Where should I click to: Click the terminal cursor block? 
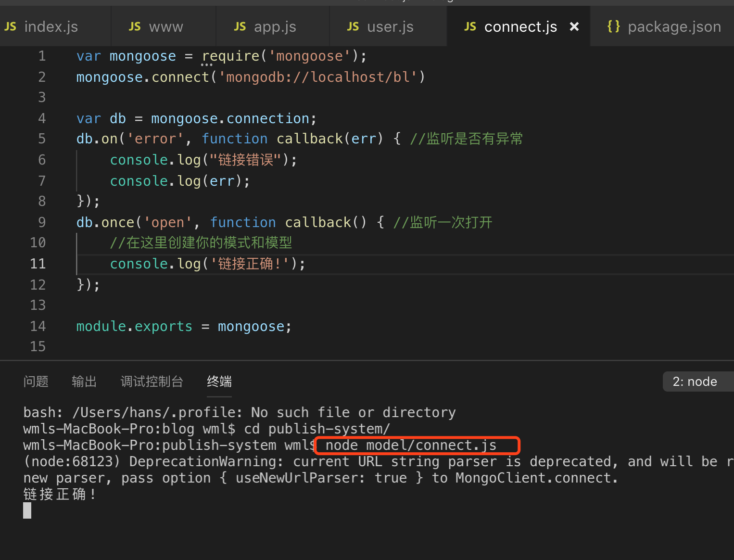tap(27, 510)
